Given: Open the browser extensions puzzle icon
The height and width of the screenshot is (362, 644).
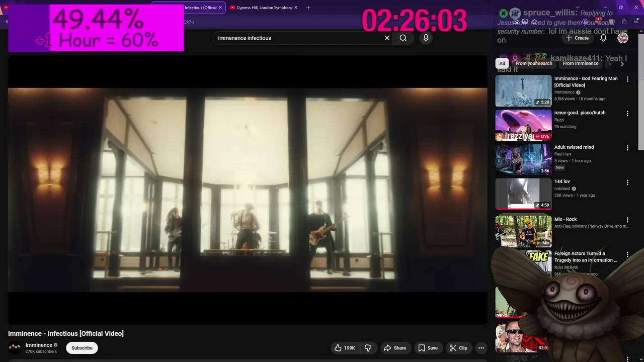Looking at the screenshot, I should 624,22.
